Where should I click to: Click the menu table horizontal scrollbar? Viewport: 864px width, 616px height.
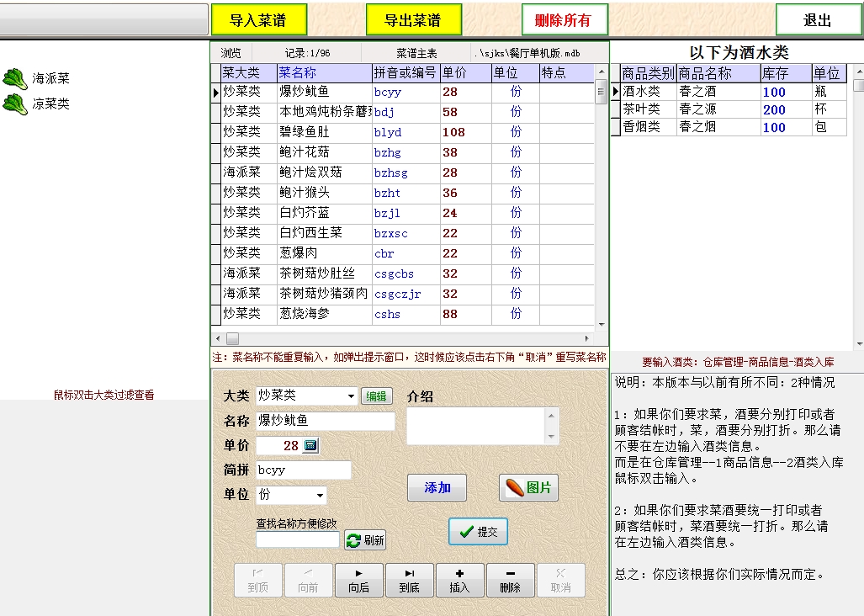(x=404, y=337)
